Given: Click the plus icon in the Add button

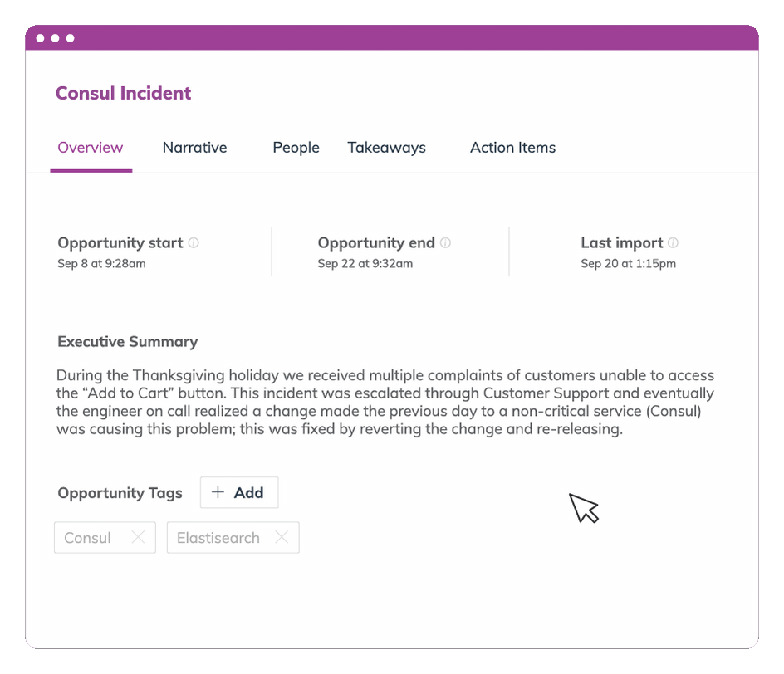Looking at the screenshot, I should click(x=218, y=492).
